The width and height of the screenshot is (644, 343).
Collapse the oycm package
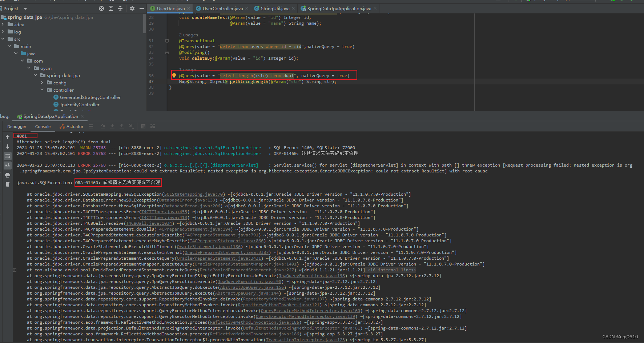pyautogui.click(x=29, y=68)
